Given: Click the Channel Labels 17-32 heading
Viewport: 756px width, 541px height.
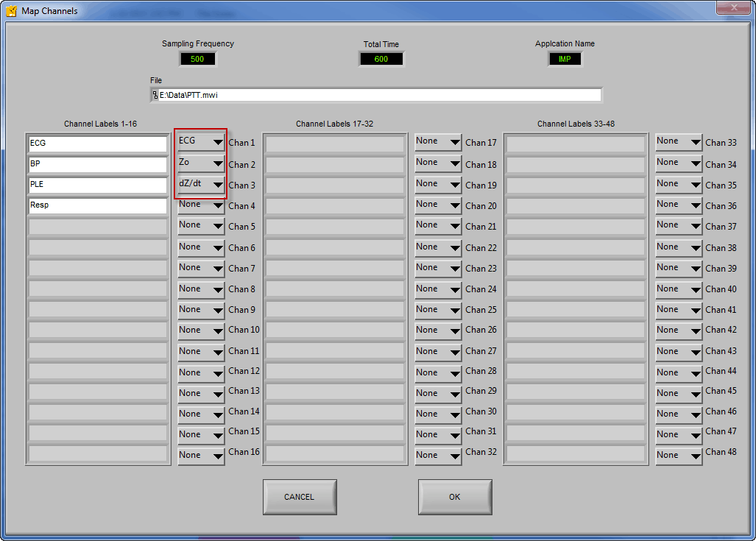Looking at the screenshot, I should (335, 124).
